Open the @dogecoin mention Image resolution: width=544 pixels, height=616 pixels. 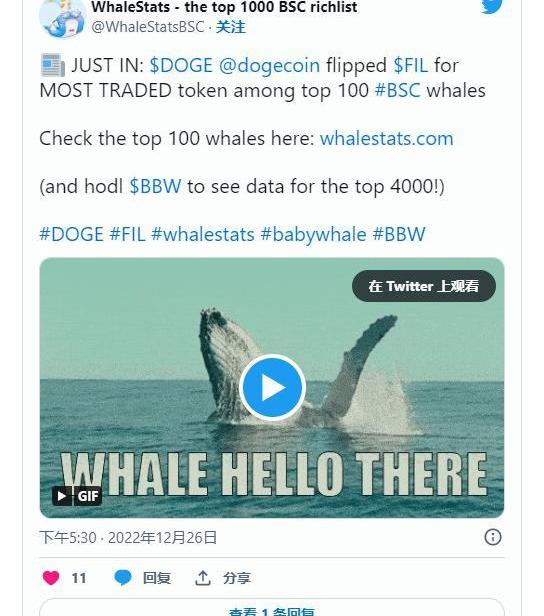tap(269, 65)
